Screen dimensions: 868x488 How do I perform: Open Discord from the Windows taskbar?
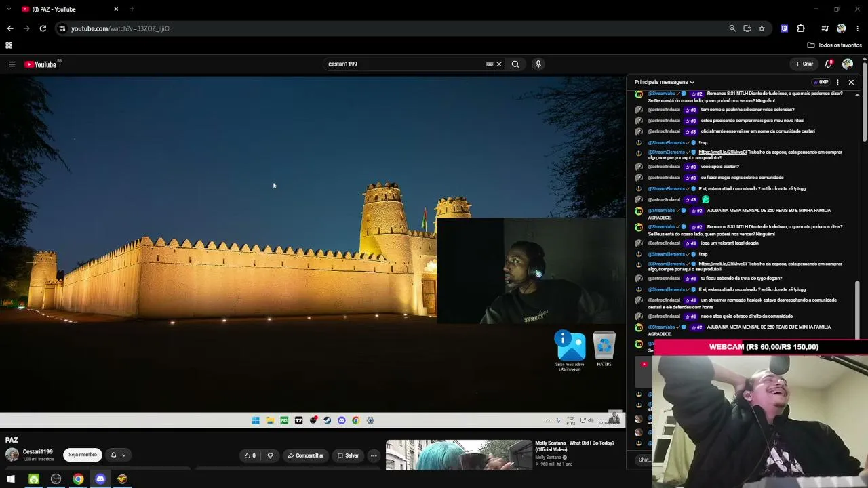(x=100, y=479)
